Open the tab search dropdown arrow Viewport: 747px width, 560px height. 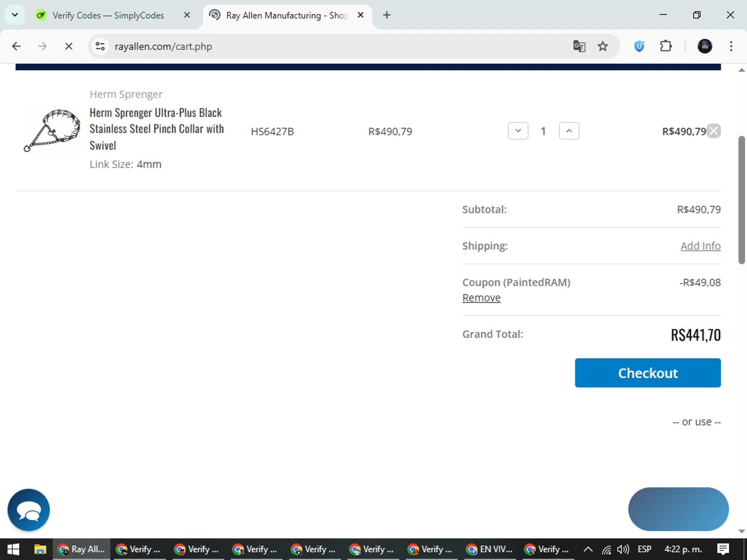click(15, 15)
